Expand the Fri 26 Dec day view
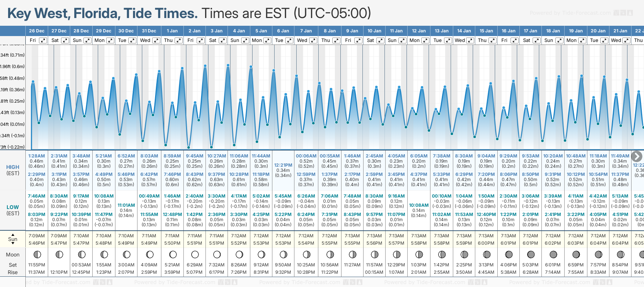The width and height of the screenshot is (644, 287). [x=43, y=40]
